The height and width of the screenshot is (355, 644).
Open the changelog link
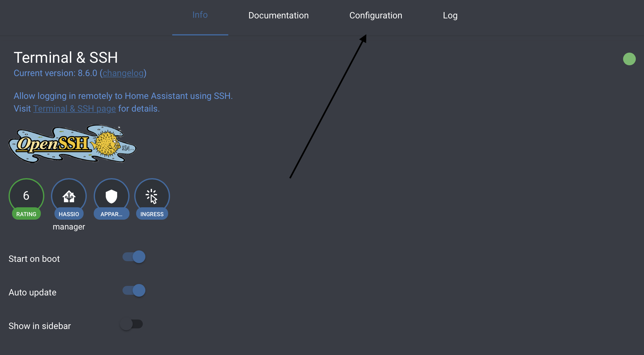(123, 73)
